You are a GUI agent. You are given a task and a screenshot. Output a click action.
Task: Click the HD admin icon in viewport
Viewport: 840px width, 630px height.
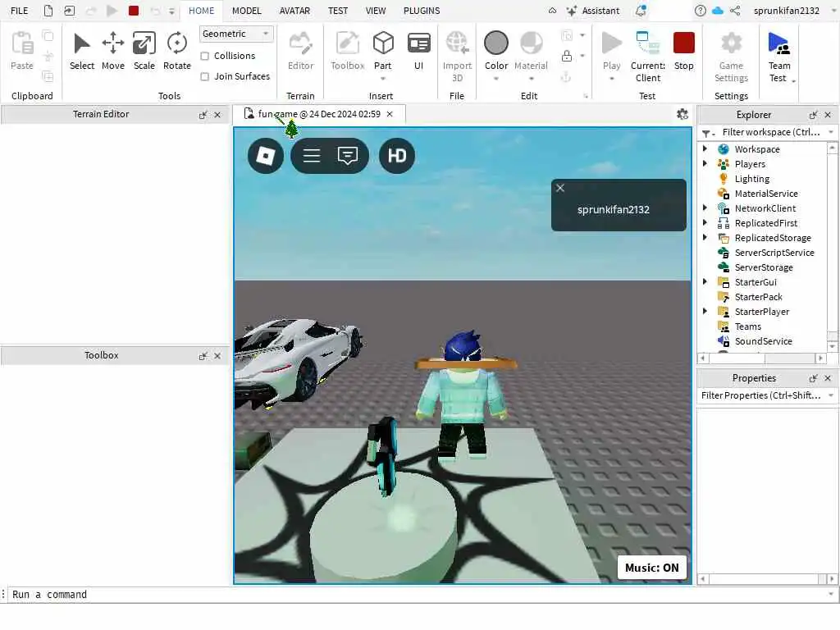397,156
